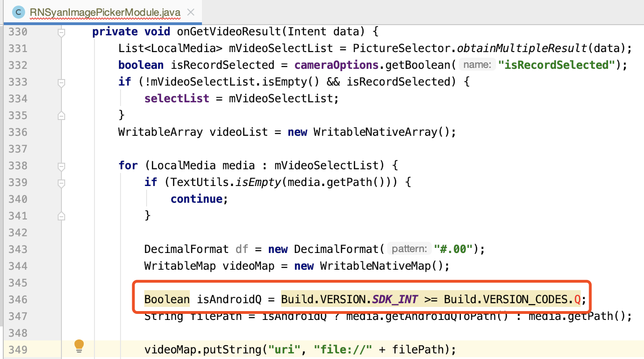Click the 'name:' parameter hint on line 332
Image resolution: width=644 pixels, height=359 pixels.
click(x=476, y=65)
